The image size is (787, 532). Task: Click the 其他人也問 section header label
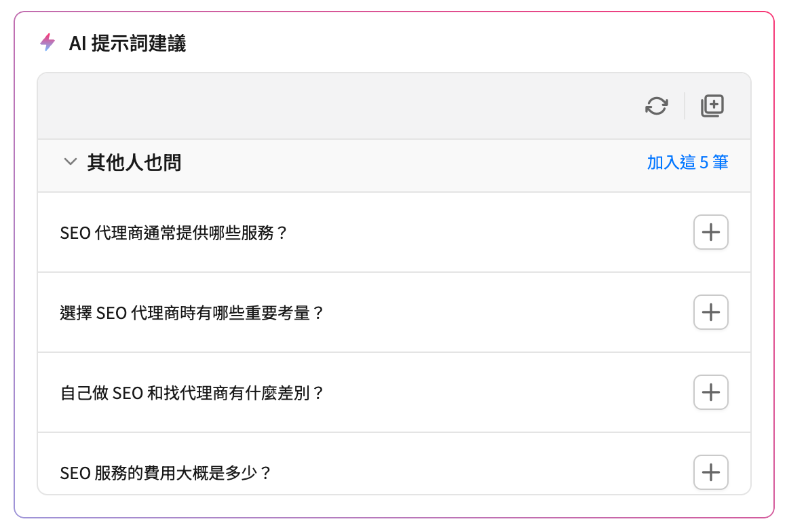click(134, 163)
